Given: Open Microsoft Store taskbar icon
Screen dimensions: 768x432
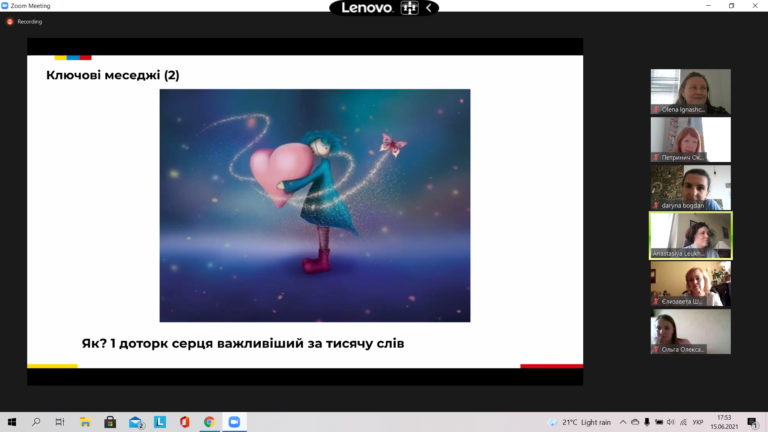Looking at the screenshot, I should [x=110, y=422].
